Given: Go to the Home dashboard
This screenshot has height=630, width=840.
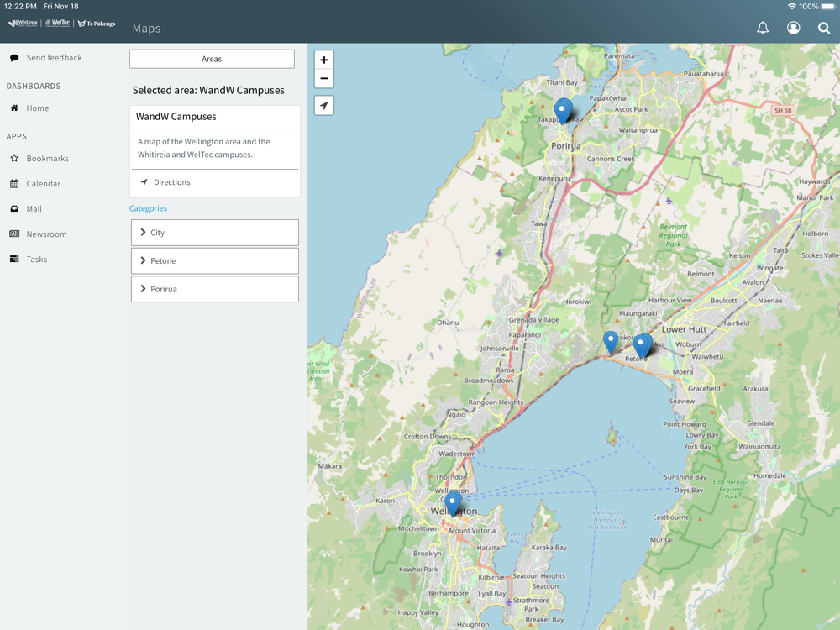Looking at the screenshot, I should pos(37,108).
